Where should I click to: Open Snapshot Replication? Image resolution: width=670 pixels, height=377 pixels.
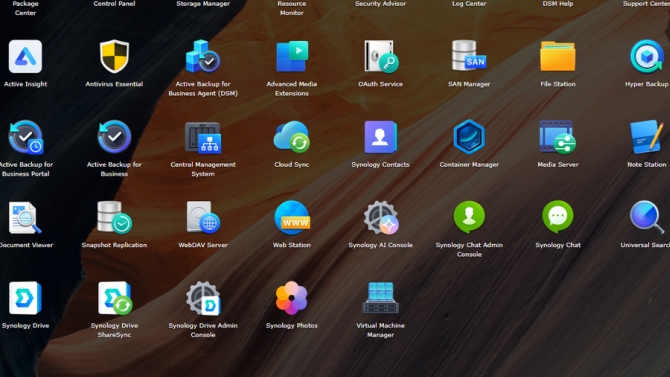coord(114,218)
